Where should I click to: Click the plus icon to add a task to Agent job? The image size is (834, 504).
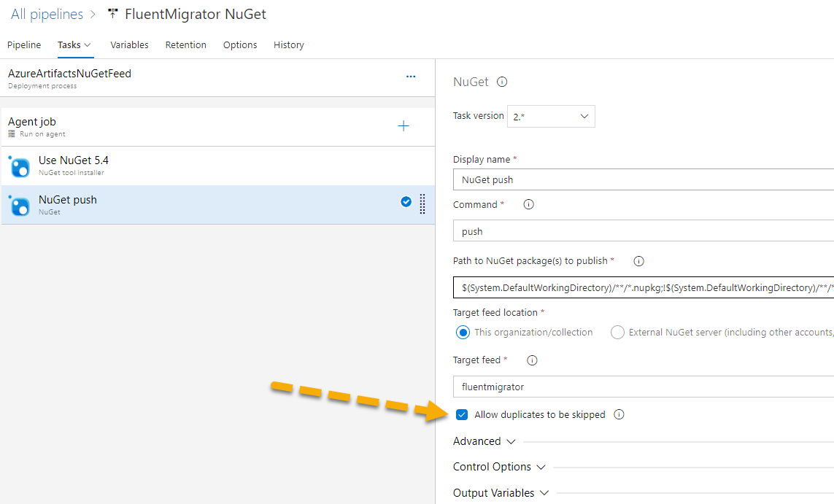click(404, 125)
